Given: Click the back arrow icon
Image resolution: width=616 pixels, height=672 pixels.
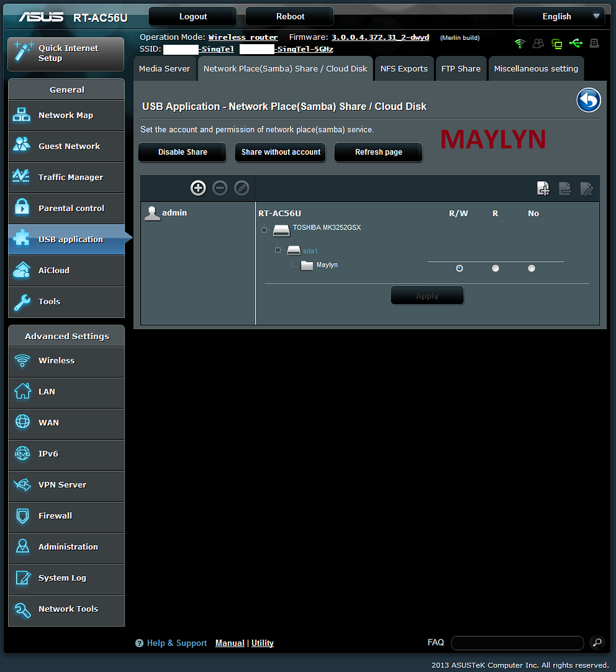Looking at the screenshot, I should [588, 100].
